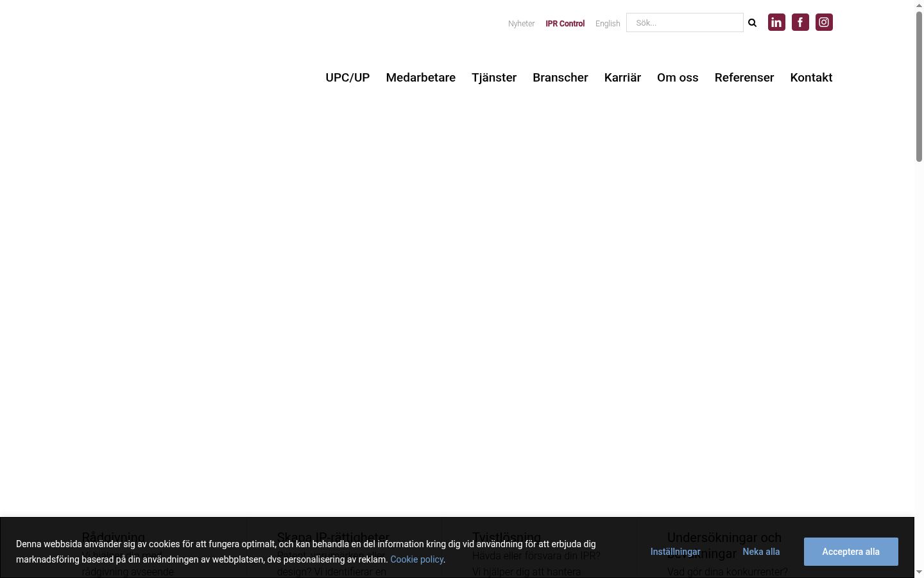The width and height of the screenshot is (924, 578).
Task: Click Neka alla to reject cookies
Action: (761, 552)
